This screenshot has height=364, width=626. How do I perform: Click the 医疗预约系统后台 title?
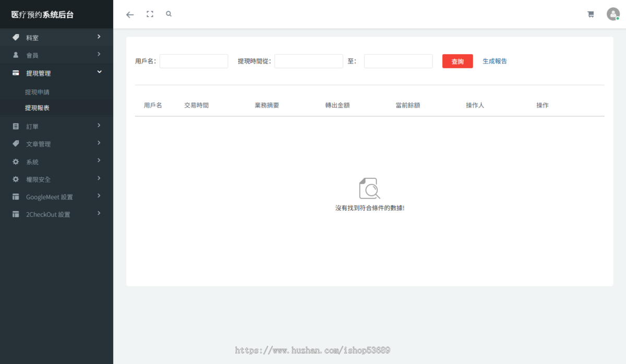[x=43, y=15]
